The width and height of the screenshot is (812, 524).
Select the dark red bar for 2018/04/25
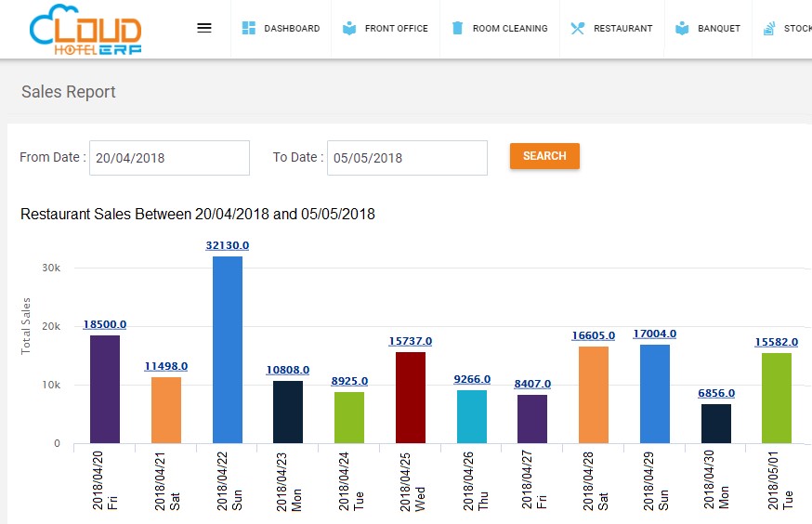click(x=411, y=398)
